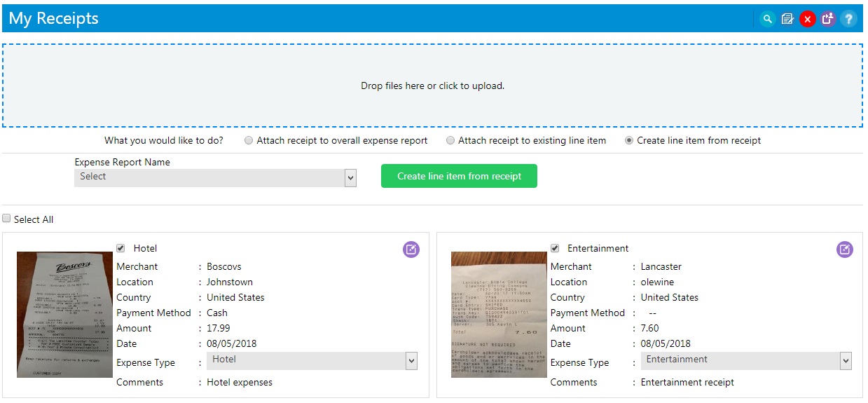Click edit icon on the Entertainment receipt
The height and width of the screenshot is (403, 868).
point(845,249)
